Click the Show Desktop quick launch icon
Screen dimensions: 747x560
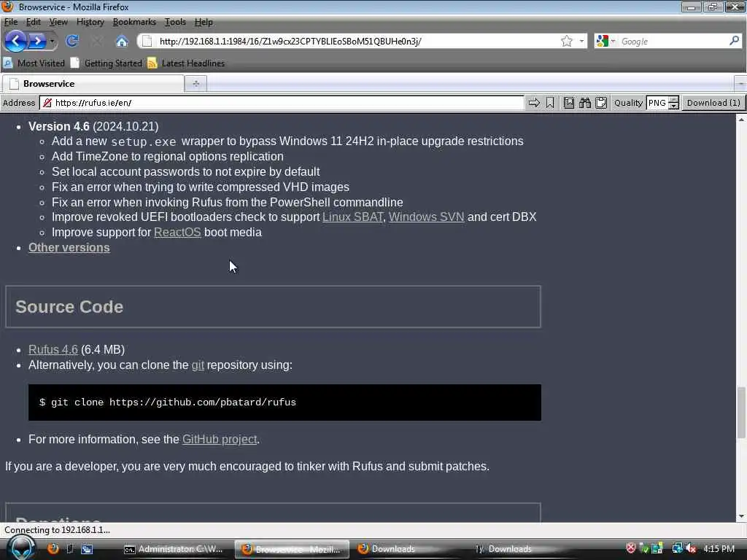click(70, 548)
